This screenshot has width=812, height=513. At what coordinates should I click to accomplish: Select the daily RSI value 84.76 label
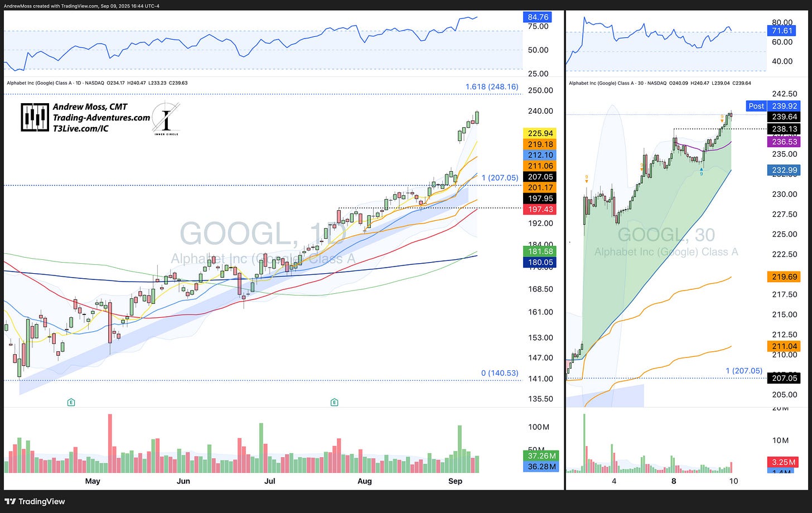[538, 17]
